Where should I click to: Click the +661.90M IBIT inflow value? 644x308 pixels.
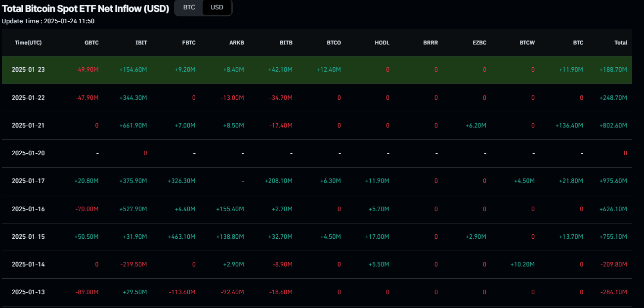[x=133, y=126]
